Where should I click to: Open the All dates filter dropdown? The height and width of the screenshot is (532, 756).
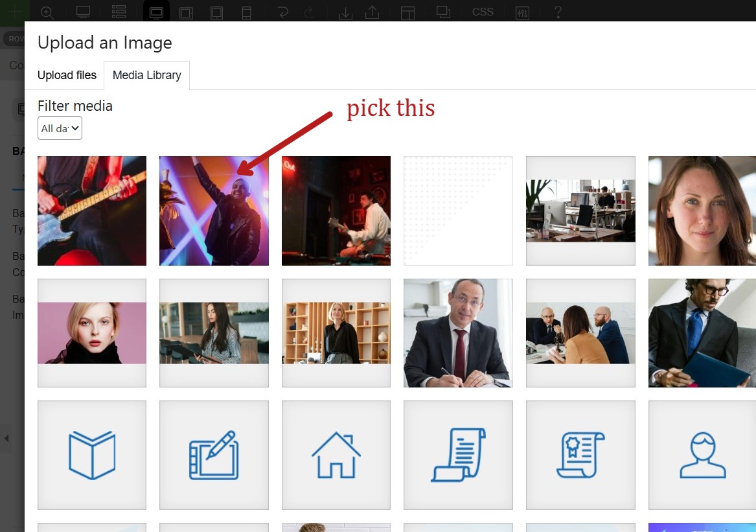tap(60, 128)
